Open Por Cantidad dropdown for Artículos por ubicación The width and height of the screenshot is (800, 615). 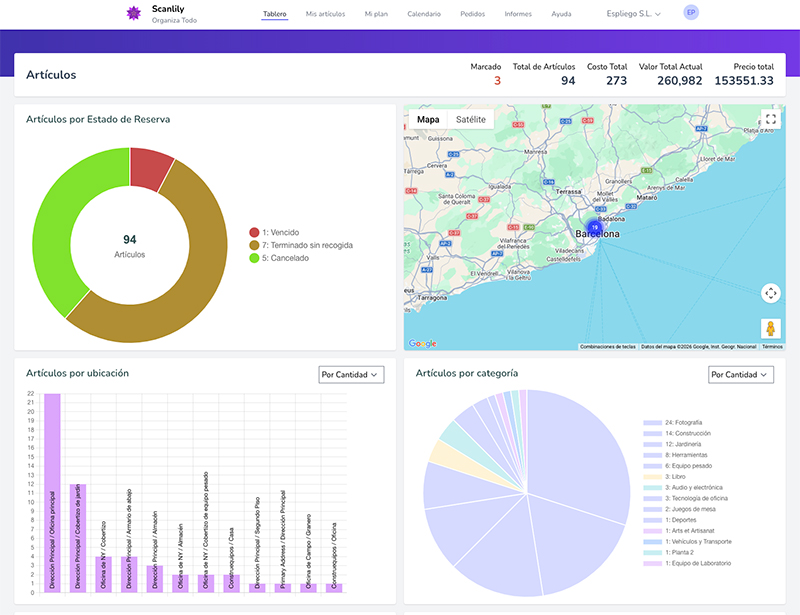pos(351,375)
